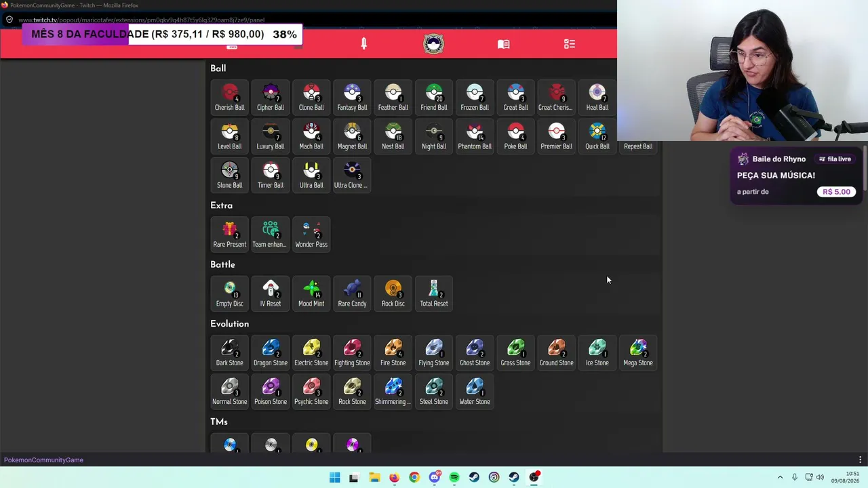Screen dimensions: 868x488
Task: Choose the Stone Ball item
Action: (230, 176)
